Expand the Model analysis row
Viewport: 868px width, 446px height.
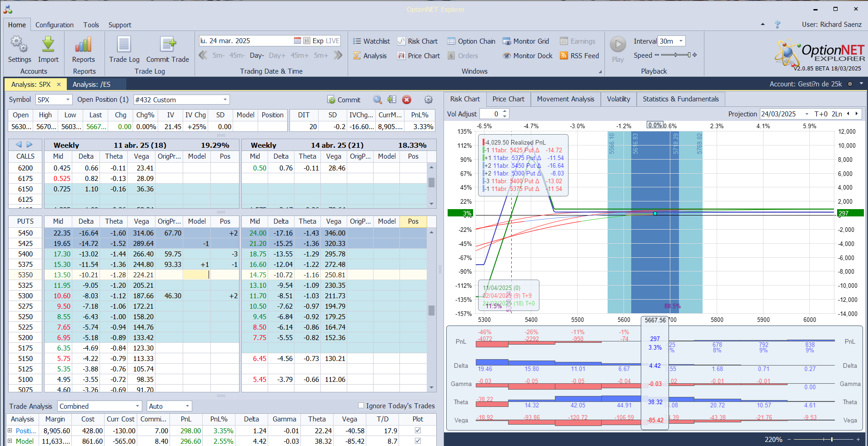(10, 441)
